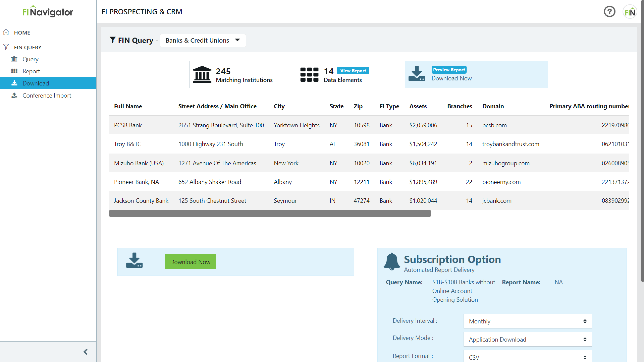Click the $1B-$10B Banks query name text

pos(464,291)
